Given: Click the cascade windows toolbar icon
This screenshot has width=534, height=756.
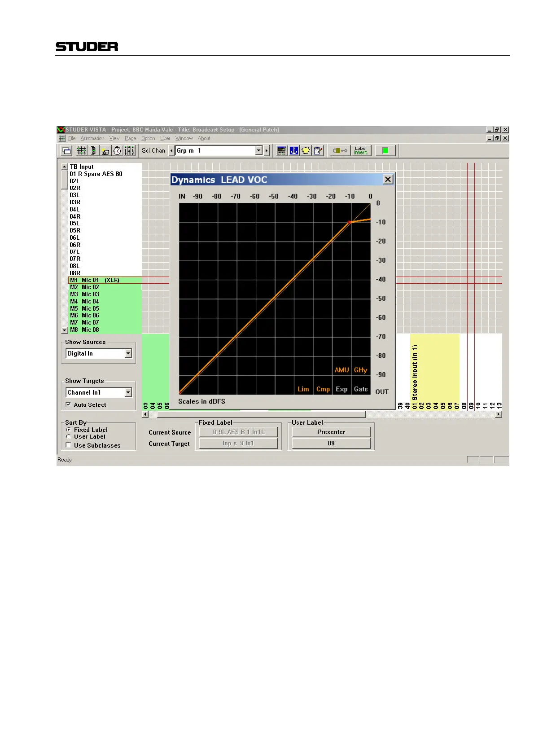Looking at the screenshot, I should 66,151.
